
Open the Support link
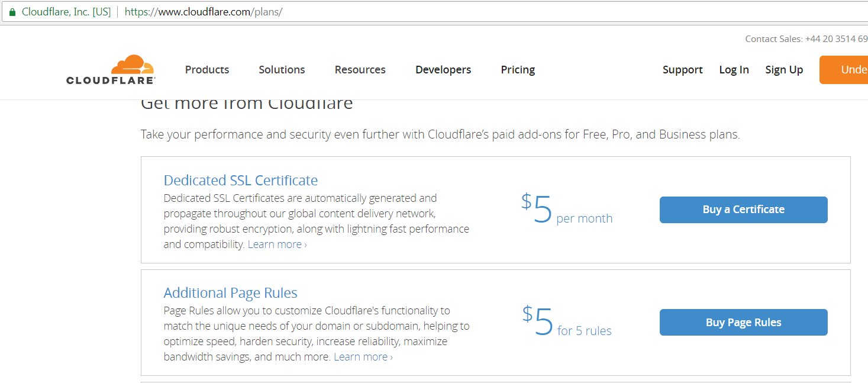(x=683, y=70)
